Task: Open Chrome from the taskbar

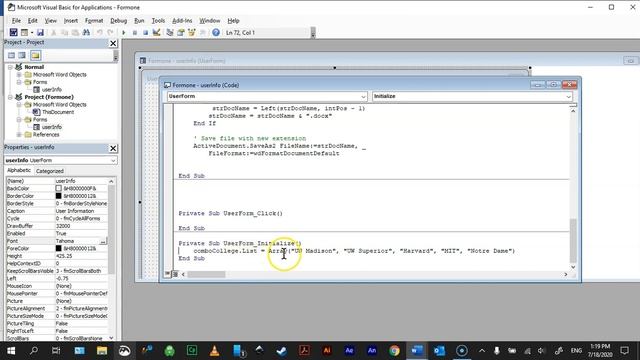Action: coord(394,351)
